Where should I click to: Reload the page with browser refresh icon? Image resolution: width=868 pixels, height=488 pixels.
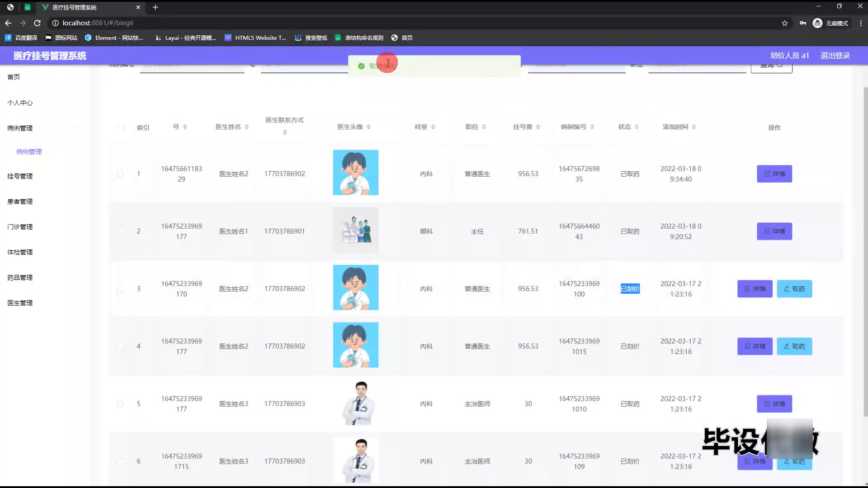coord(38,23)
